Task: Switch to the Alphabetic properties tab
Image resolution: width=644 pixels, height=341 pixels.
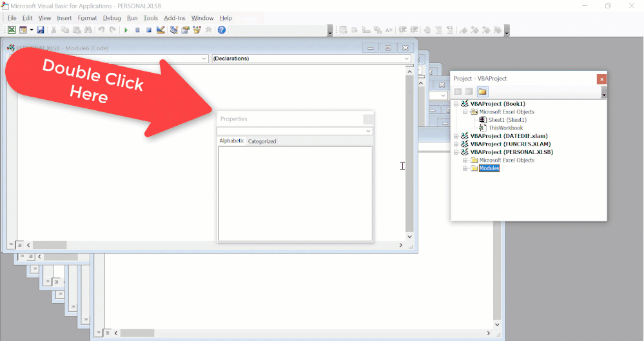Action: pos(231,141)
